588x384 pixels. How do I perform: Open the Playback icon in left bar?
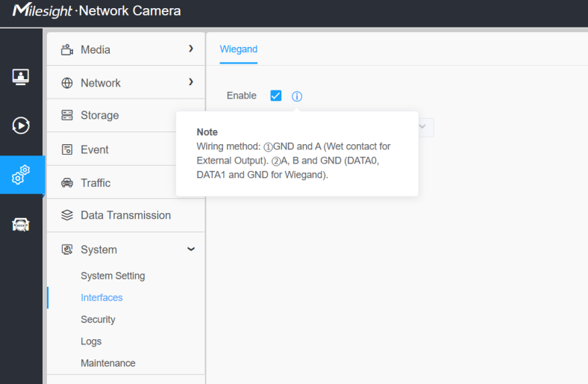click(x=21, y=126)
